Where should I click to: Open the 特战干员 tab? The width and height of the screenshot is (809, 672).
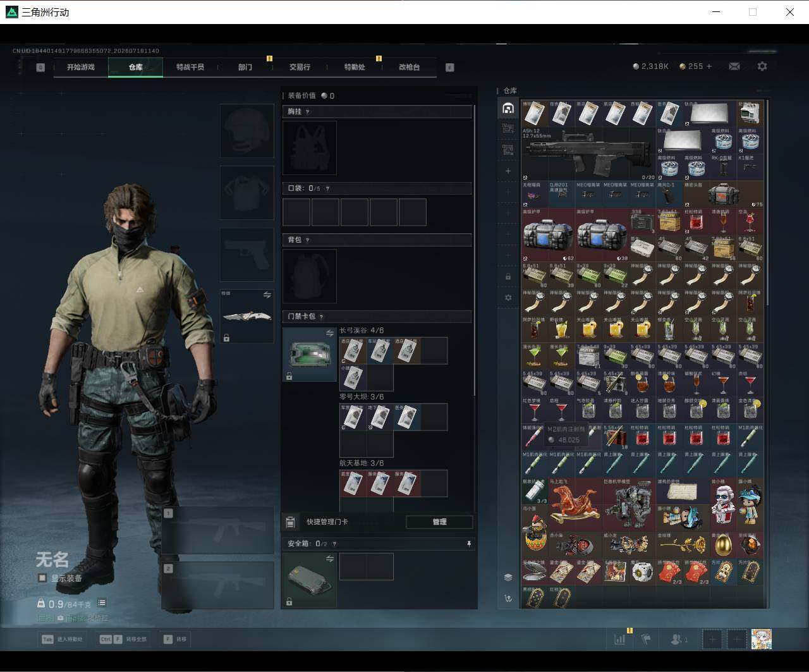click(190, 67)
